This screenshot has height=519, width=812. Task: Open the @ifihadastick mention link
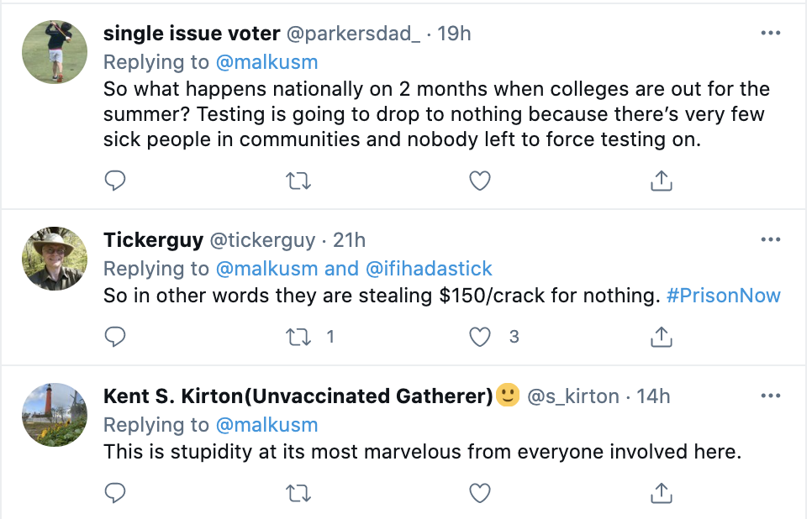(429, 269)
